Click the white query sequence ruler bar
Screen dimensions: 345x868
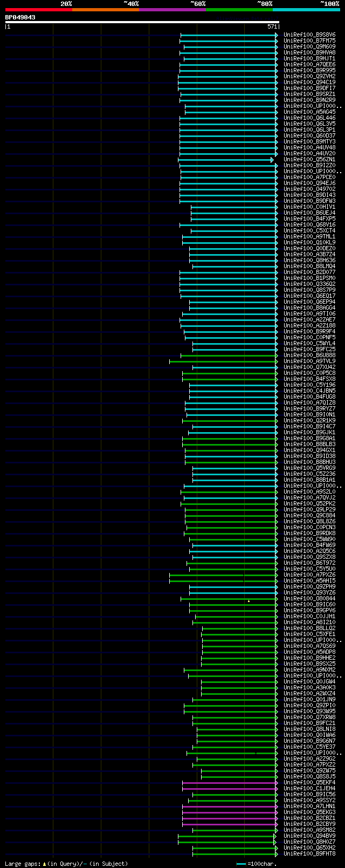(142, 22)
